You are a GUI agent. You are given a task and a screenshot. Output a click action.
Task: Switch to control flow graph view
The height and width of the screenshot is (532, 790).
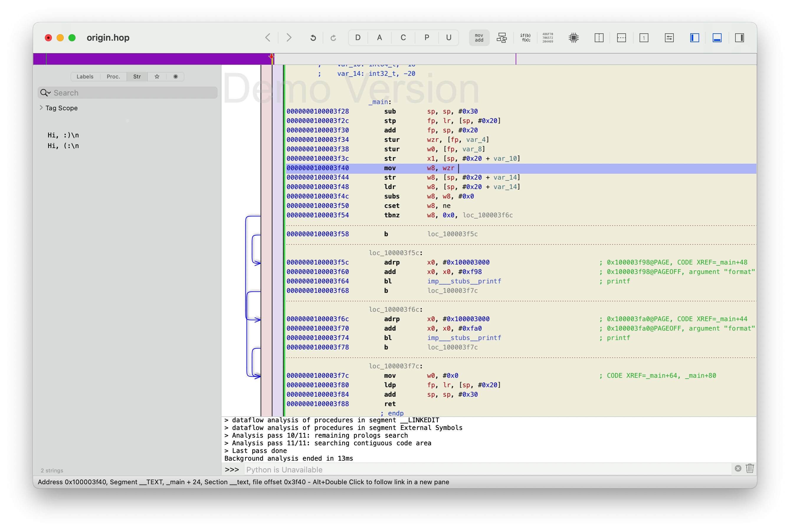pos(501,38)
